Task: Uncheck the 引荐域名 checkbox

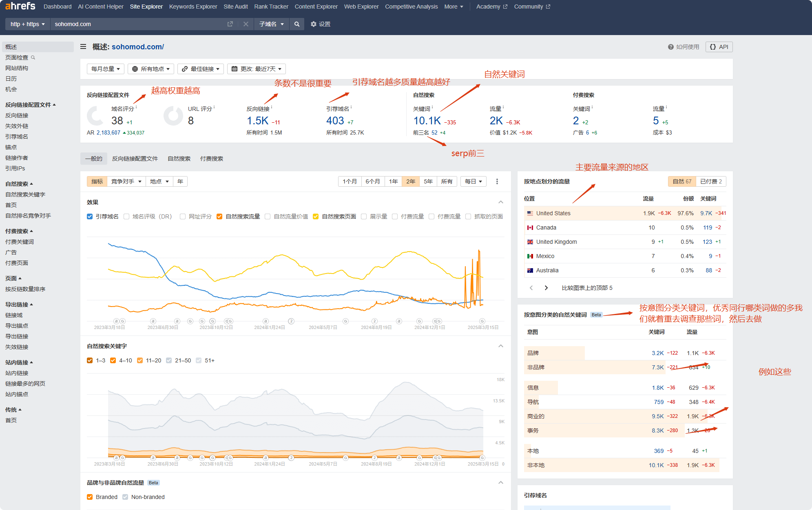Action: [90, 216]
